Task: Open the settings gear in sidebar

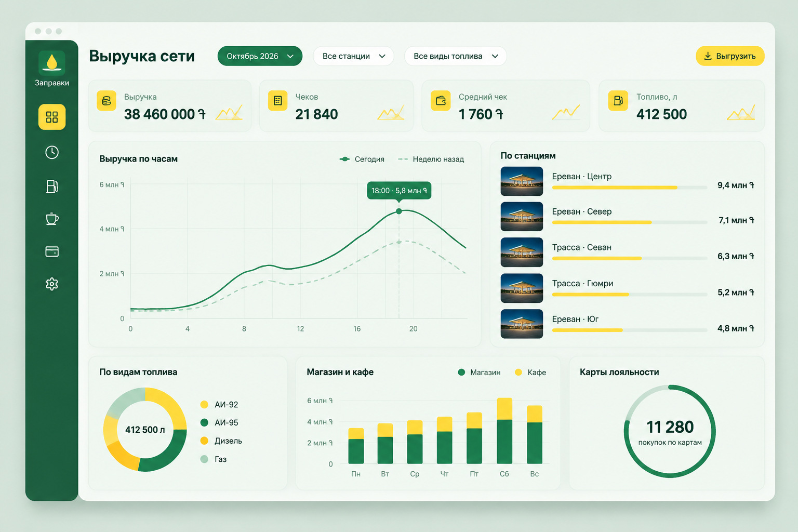Action: pos(52,284)
